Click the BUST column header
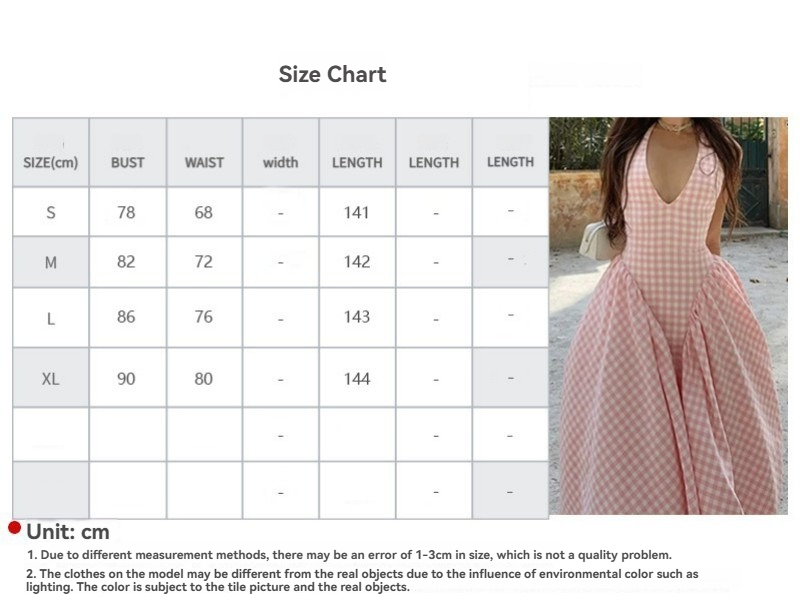Viewport: 800px width, 601px height. point(128,163)
